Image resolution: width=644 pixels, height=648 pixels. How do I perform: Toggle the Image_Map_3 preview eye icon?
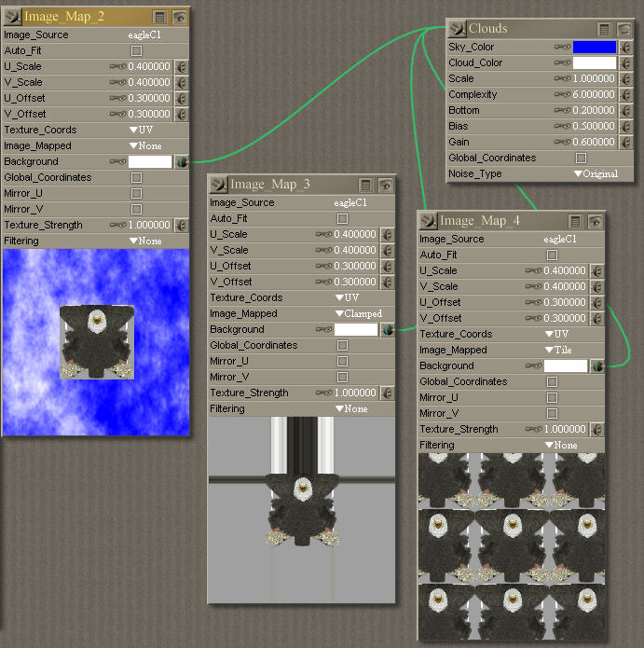(386, 186)
